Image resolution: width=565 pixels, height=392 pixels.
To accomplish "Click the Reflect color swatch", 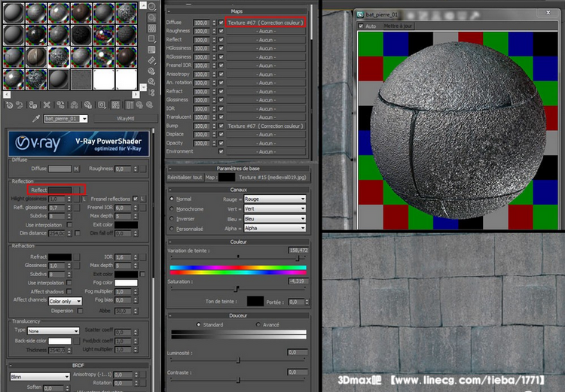I will [60, 190].
